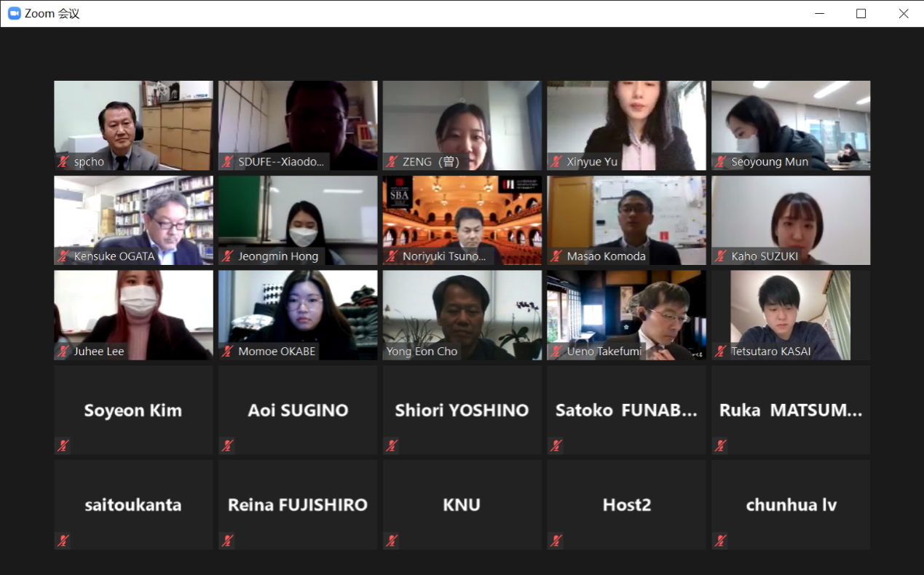Select Momoe OKABE's video thumbnail
Image resolution: width=924 pixels, height=575 pixels.
tap(298, 315)
